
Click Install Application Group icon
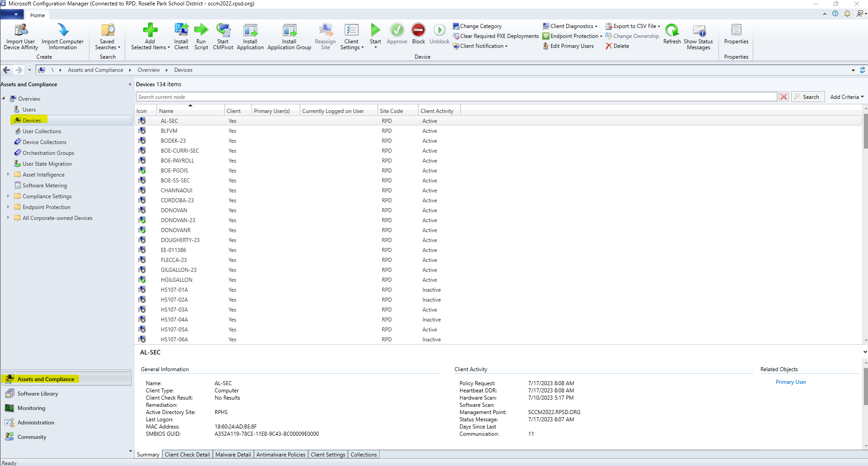pos(289,30)
